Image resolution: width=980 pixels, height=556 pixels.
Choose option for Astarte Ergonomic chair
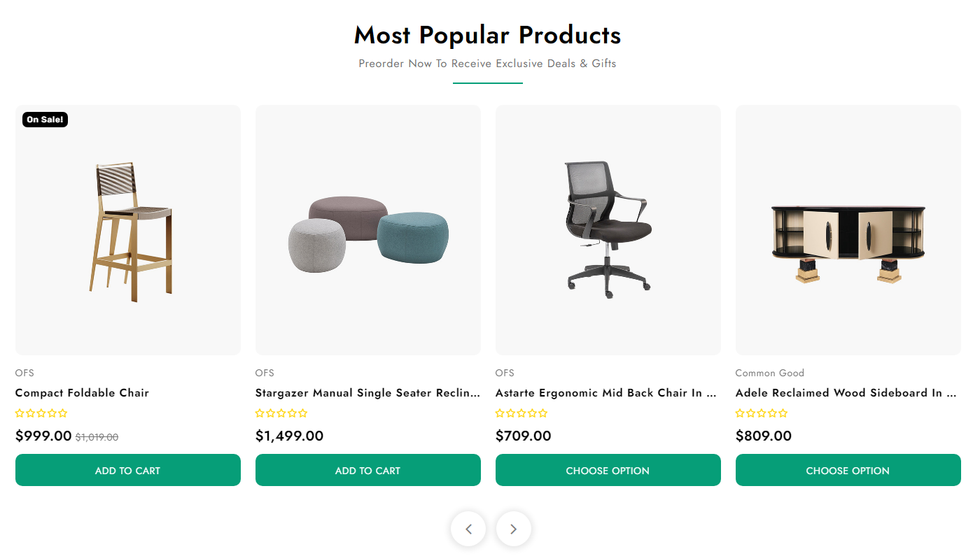click(x=608, y=470)
